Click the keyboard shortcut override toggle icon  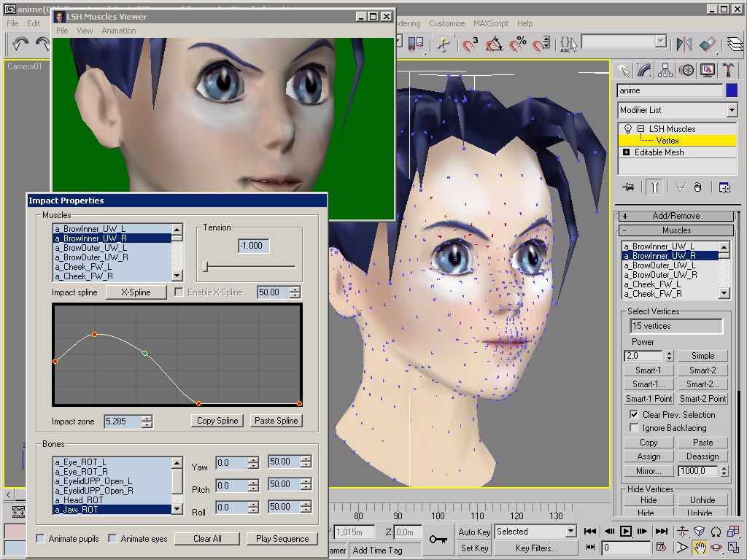[443, 44]
